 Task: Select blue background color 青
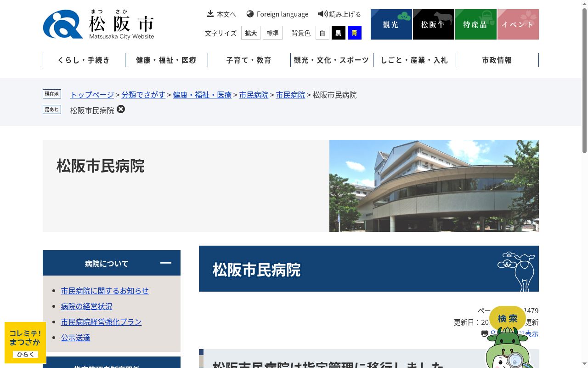tap(355, 33)
